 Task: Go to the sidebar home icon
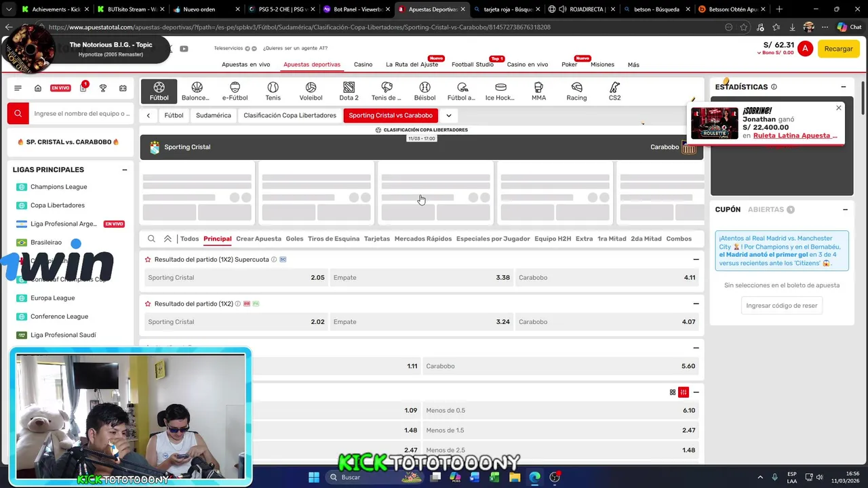click(38, 88)
